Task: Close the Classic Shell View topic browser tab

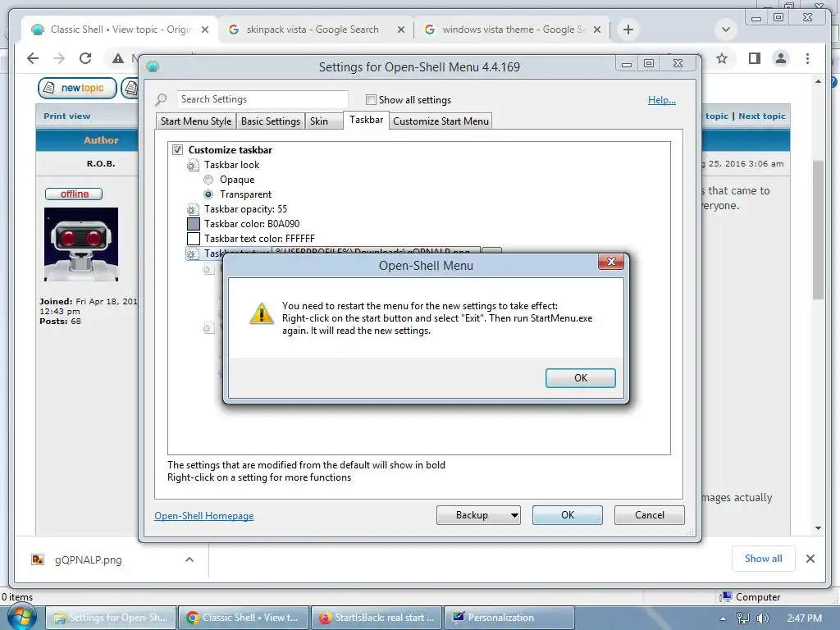Action: [x=204, y=30]
